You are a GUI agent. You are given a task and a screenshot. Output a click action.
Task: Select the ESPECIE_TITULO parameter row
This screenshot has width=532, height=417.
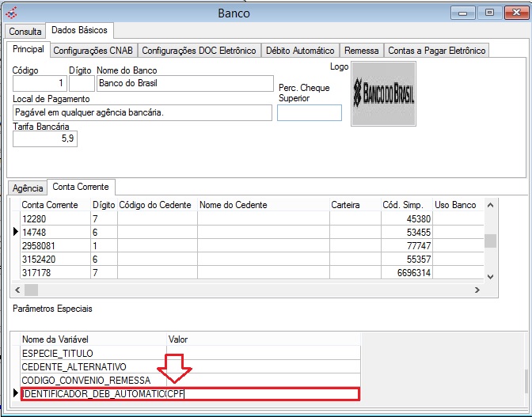[95, 353]
